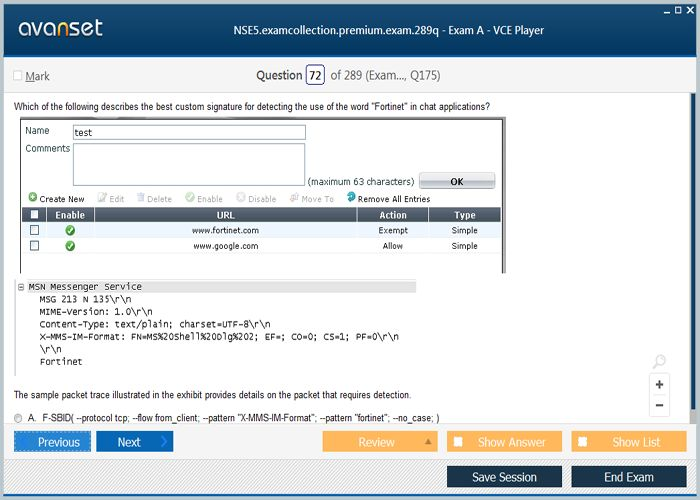700x500 pixels.
Task: Zoom in with the plus button
Action: 659,384
